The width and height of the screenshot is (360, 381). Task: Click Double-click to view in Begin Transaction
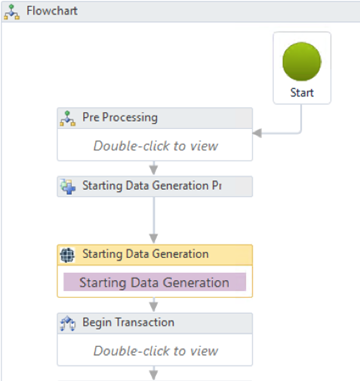tap(156, 351)
